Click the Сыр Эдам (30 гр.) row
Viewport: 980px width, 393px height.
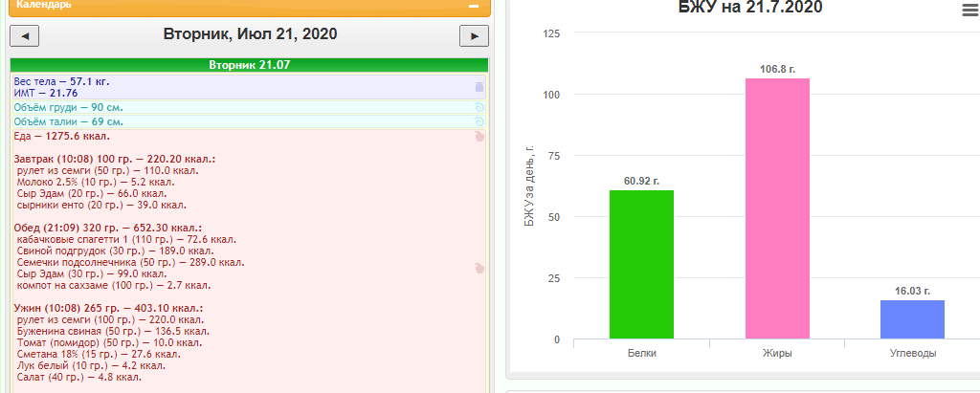[x=92, y=273]
